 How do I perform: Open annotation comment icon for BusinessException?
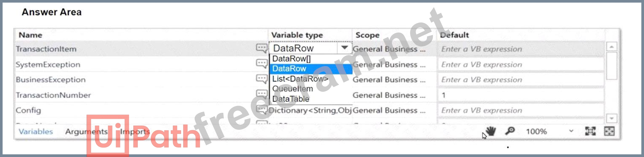tap(261, 79)
